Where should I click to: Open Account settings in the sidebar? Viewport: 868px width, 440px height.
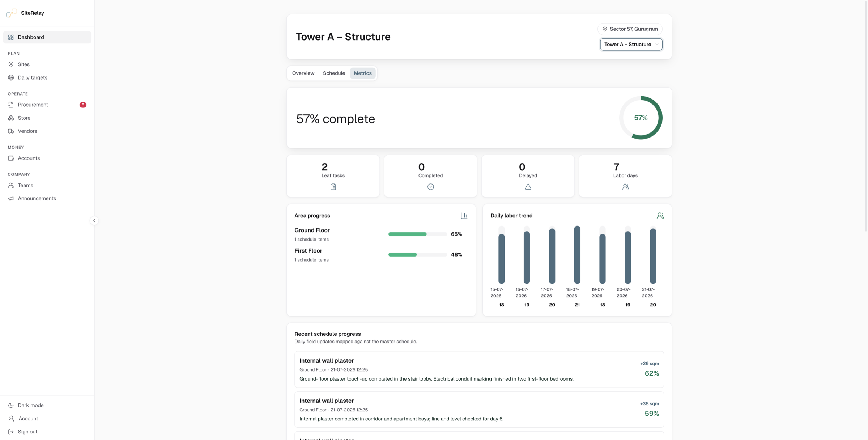point(47,418)
